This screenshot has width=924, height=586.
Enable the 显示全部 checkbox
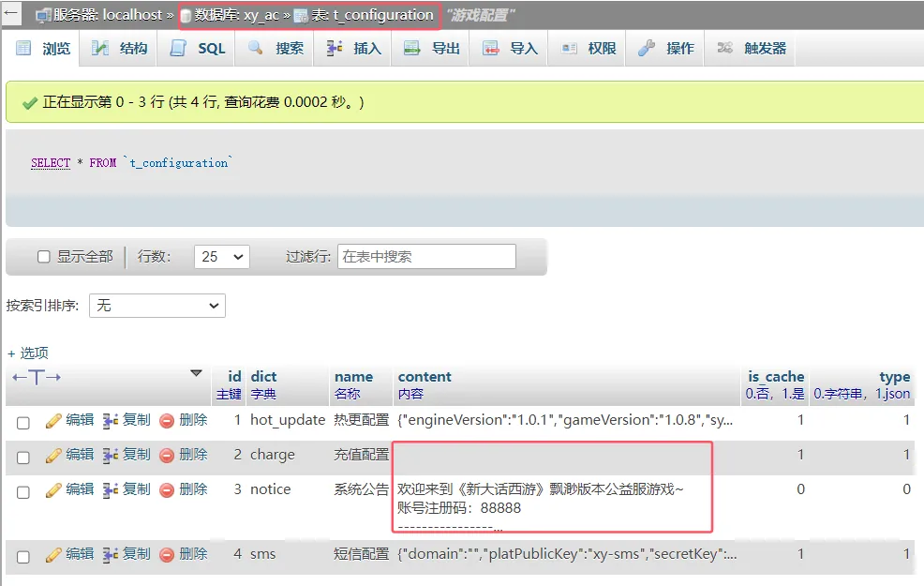coord(43,257)
